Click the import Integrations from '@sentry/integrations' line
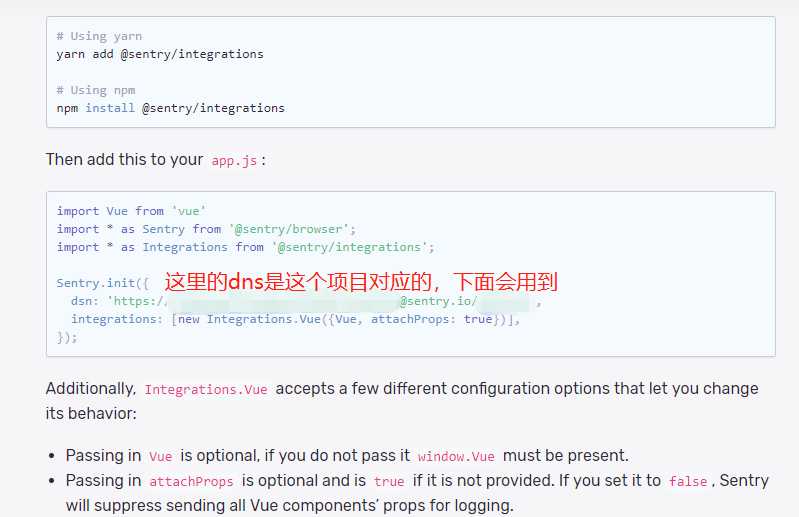Screen dimensions: 799x517 246,247
